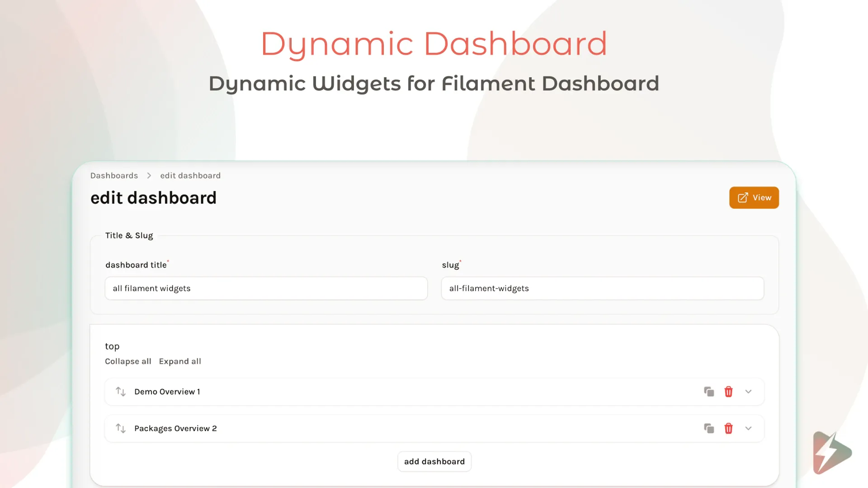Remove Packages Overview 2 using trash icon
This screenshot has width=868, height=488.
coord(728,428)
